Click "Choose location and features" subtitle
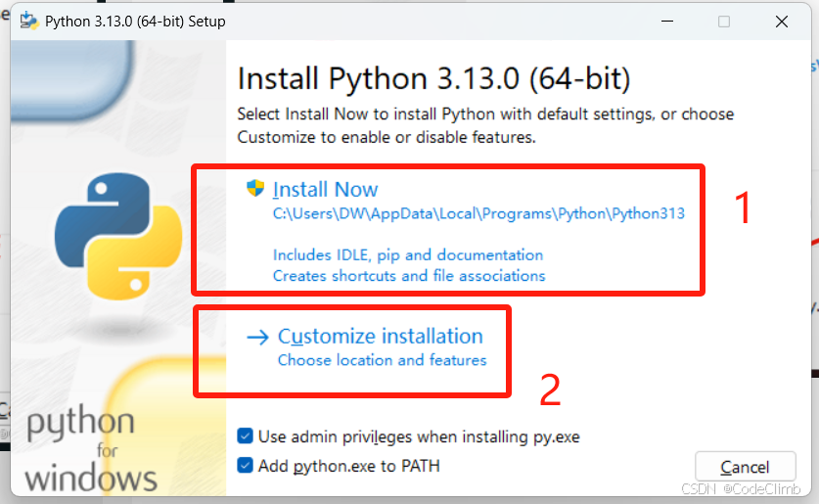The height and width of the screenshot is (504, 819). click(x=382, y=360)
